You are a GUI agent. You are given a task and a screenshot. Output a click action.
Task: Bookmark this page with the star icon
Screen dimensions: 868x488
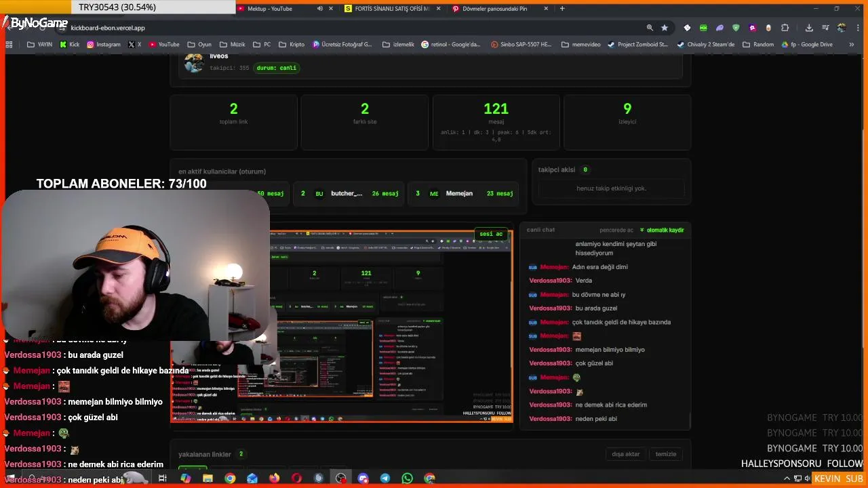point(665,28)
